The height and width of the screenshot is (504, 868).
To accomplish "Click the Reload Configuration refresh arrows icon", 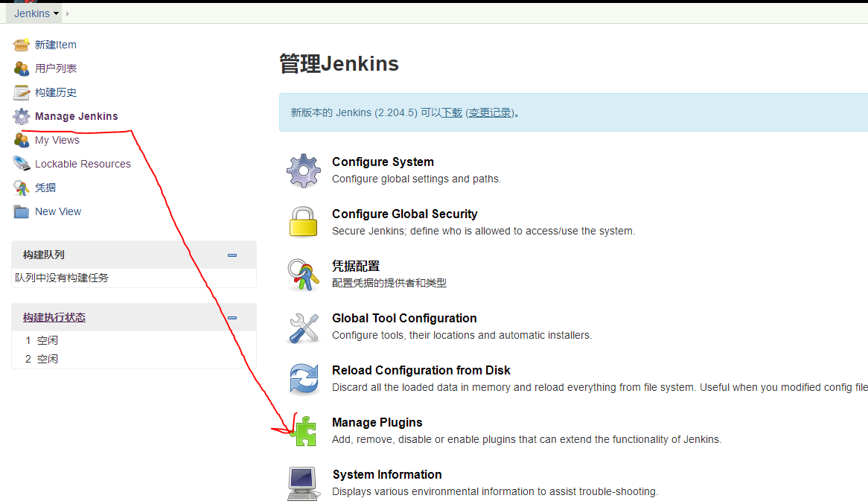I will pyautogui.click(x=304, y=379).
